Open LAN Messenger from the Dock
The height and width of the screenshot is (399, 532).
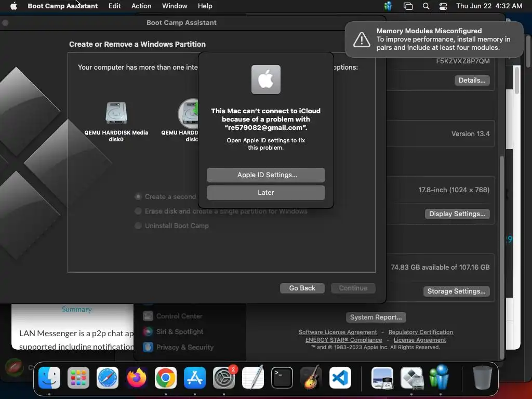pyautogui.click(x=440, y=377)
